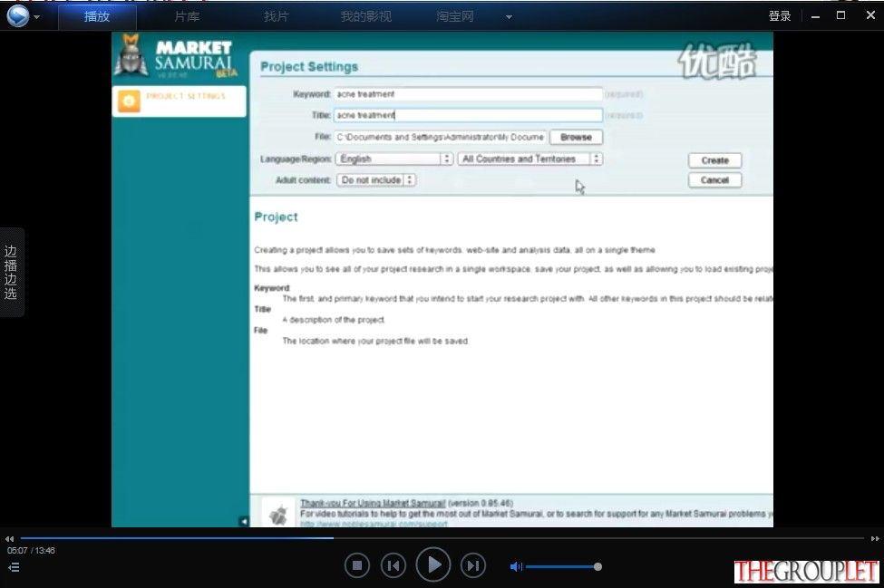Expand the dropdown arrow after 淘宝网 tab
The width and height of the screenshot is (884, 588).
click(x=509, y=17)
